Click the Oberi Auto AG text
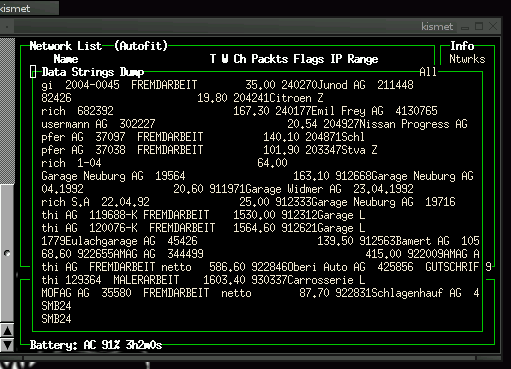This screenshot has width=511, height=369. click(326, 267)
